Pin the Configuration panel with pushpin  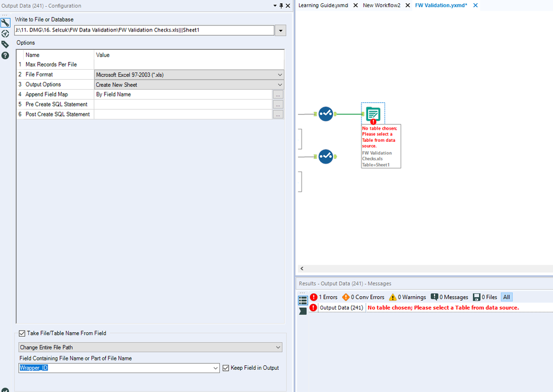click(x=281, y=6)
